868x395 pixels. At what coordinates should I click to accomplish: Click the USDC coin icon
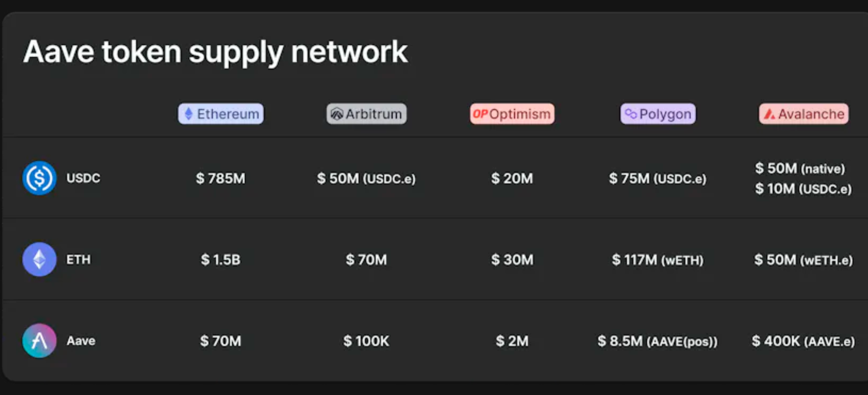point(39,178)
